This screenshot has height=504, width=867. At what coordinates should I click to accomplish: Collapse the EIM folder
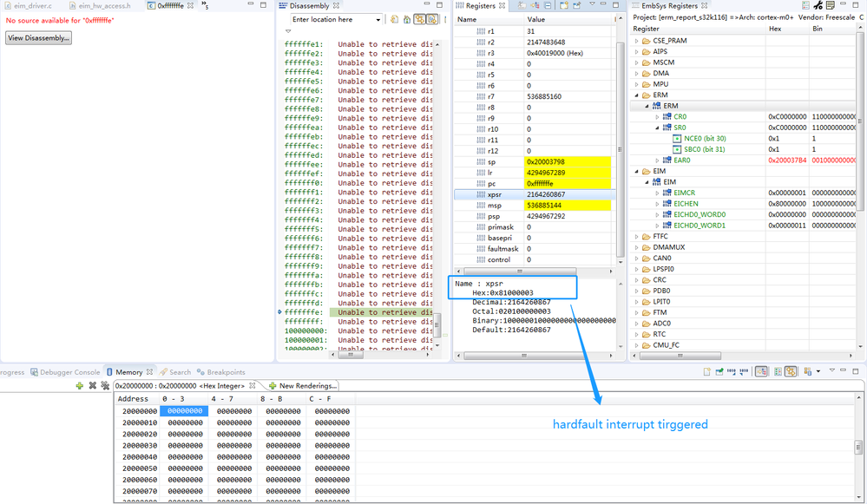click(x=636, y=171)
